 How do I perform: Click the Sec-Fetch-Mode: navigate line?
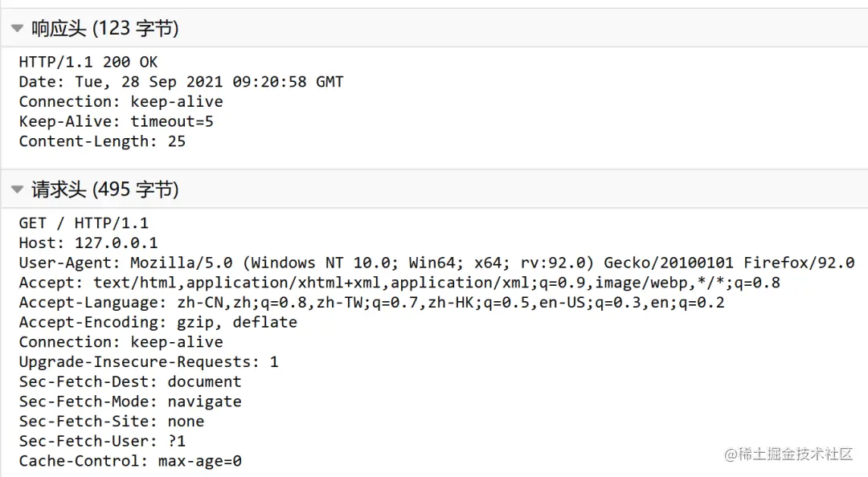(x=130, y=402)
